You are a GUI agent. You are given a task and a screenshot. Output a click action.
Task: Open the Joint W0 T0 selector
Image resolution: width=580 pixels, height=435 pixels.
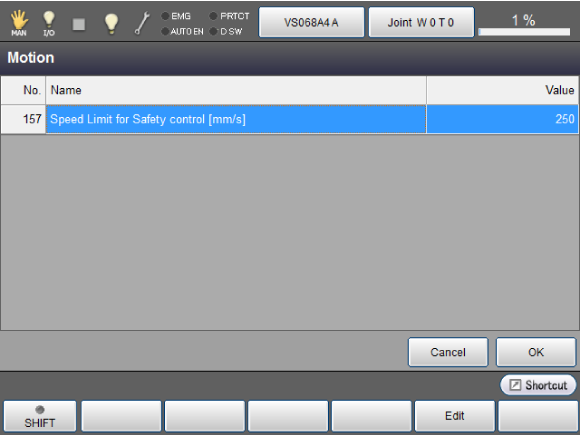tap(421, 23)
